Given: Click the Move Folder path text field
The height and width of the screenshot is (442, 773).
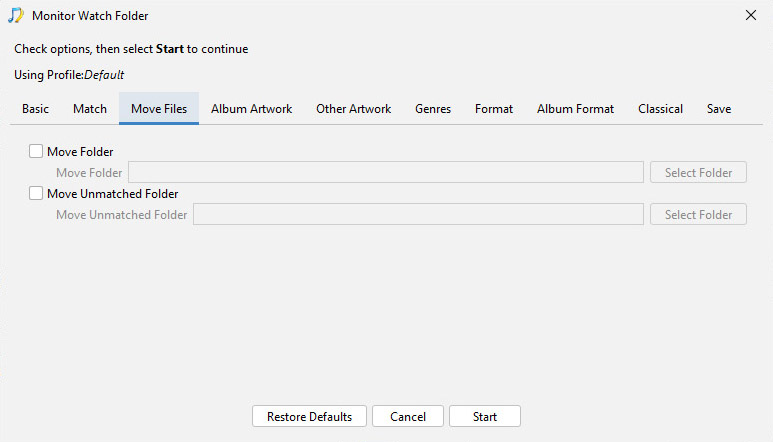Looking at the screenshot, I should (x=386, y=172).
